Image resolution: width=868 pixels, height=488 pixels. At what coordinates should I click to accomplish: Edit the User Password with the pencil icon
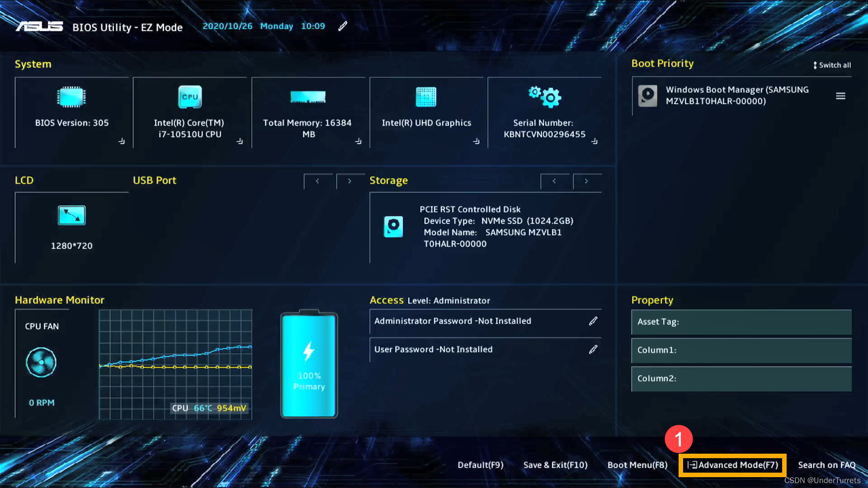click(x=593, y=350)
